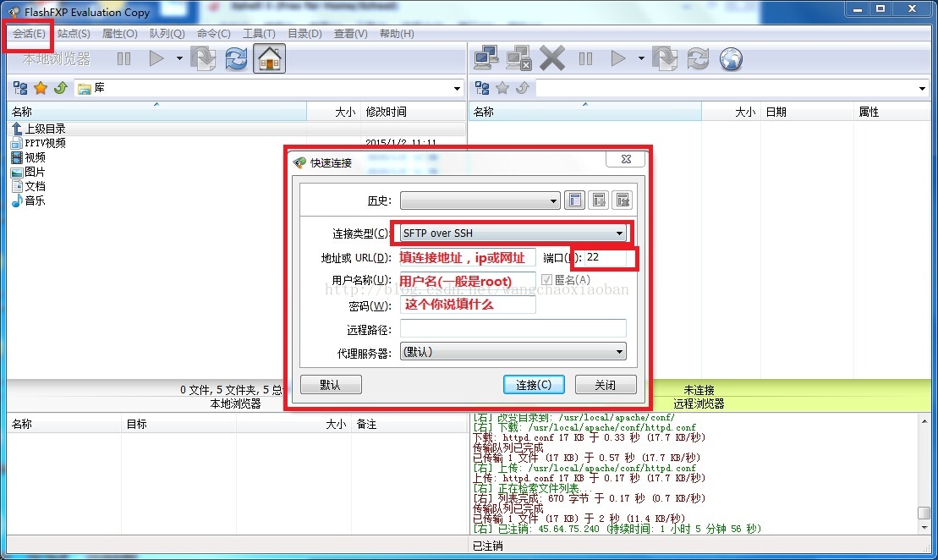Click log pane scrollbar down arrow
The height and width of the screenshot is (560, 938).
tap(924, 528)
